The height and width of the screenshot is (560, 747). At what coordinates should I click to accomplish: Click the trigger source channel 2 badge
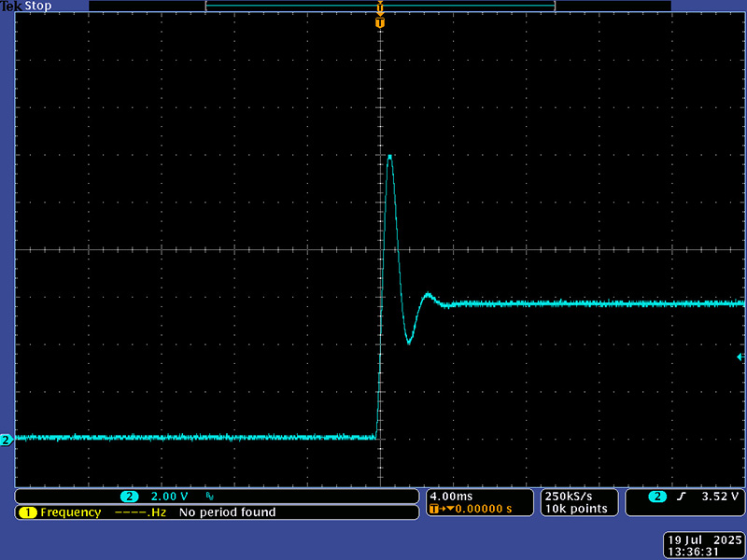(658, 497)
